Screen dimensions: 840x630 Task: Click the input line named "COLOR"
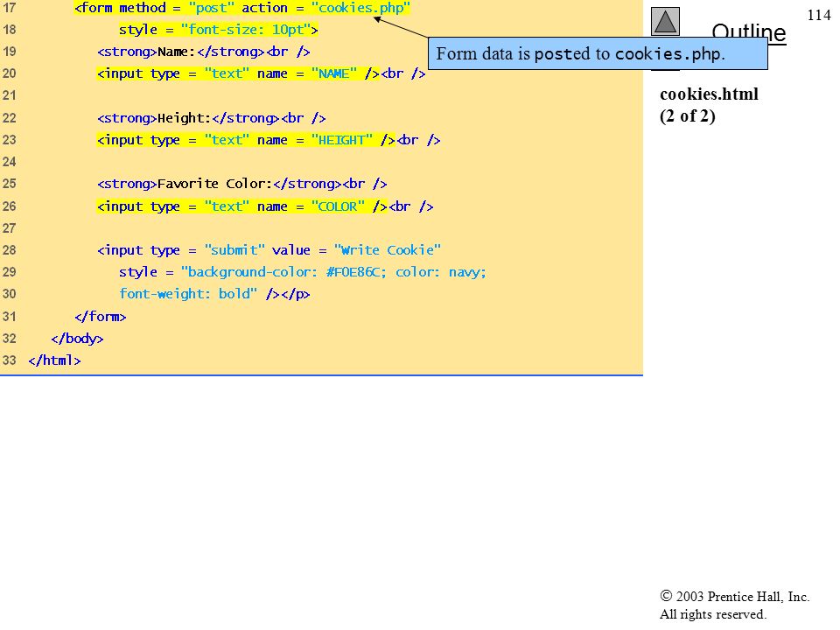(264, 206)
